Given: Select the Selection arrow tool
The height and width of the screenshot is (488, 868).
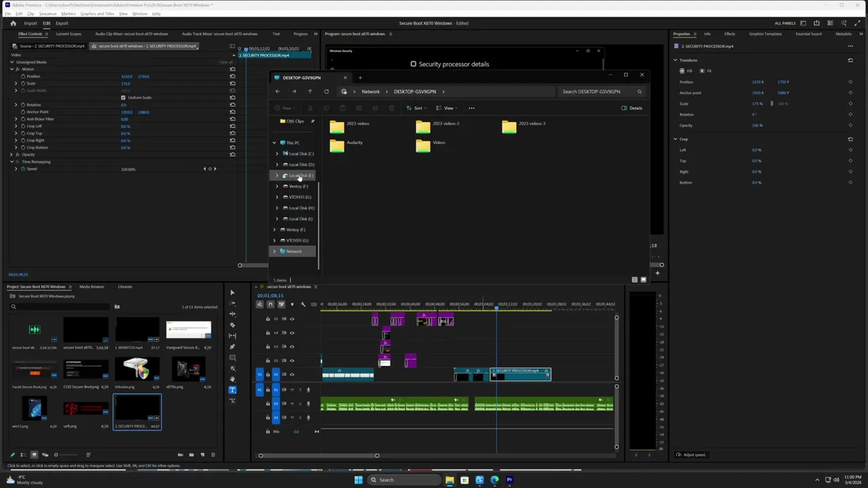Looking at the screenshot, I should [x=232, y=292].
